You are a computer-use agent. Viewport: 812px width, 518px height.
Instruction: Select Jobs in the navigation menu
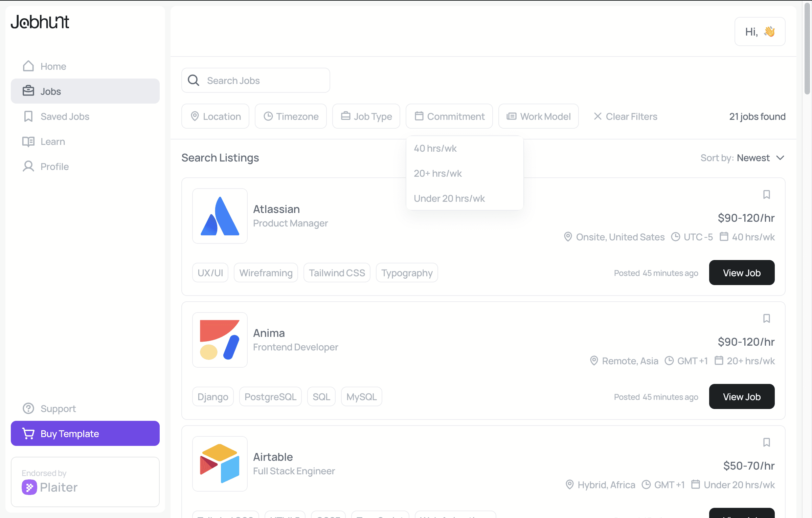point(51,91)
